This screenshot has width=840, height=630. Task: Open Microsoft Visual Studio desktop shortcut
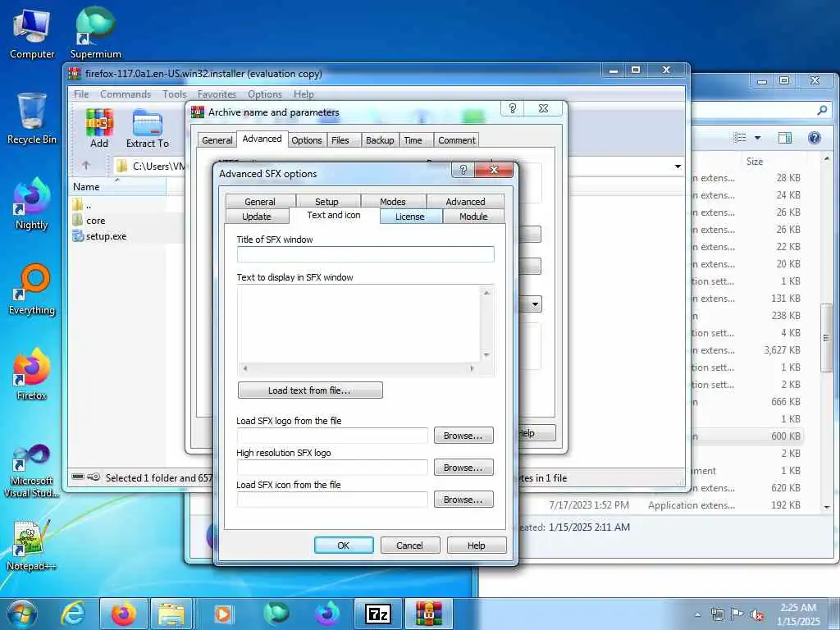[32, 472]
